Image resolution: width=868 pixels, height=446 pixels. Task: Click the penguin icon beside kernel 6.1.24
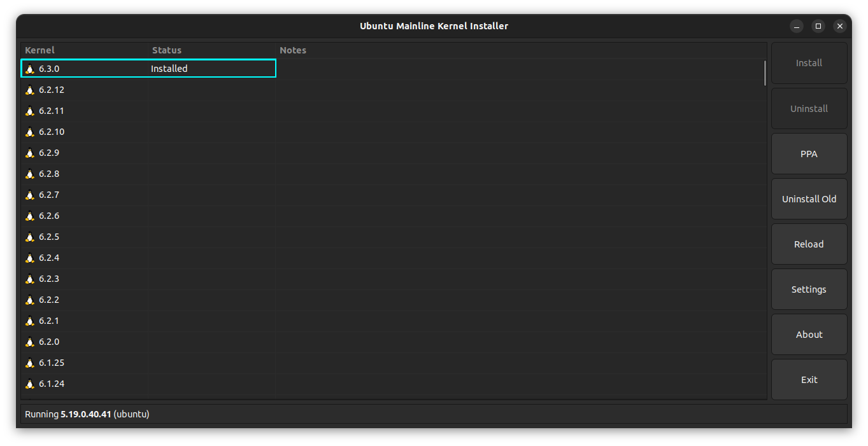[29, 384]
